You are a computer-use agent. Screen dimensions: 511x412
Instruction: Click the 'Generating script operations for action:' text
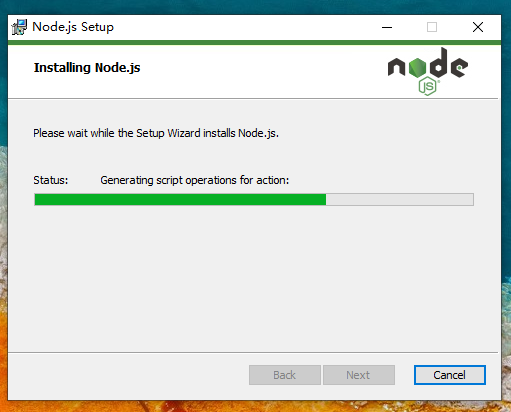point(195,180)
